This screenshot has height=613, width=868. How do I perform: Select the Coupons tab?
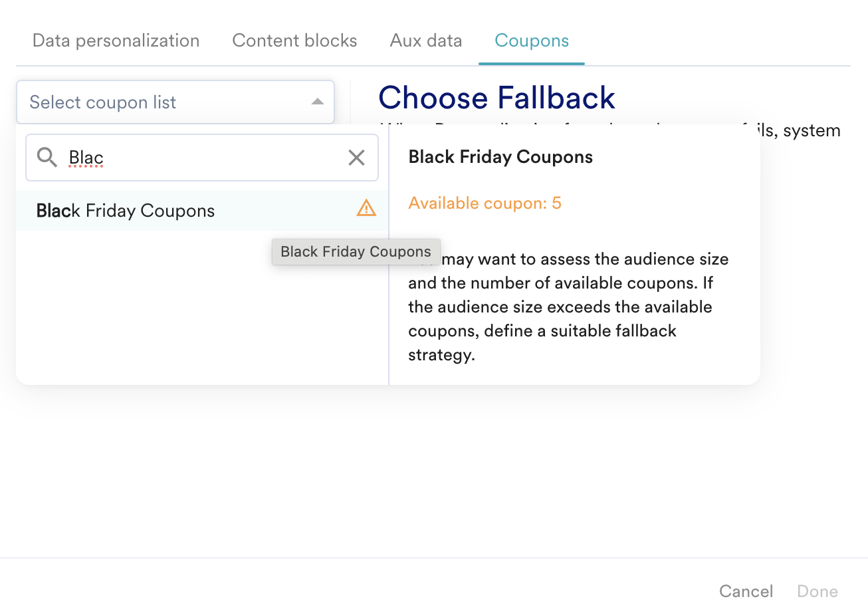(532, 41)
